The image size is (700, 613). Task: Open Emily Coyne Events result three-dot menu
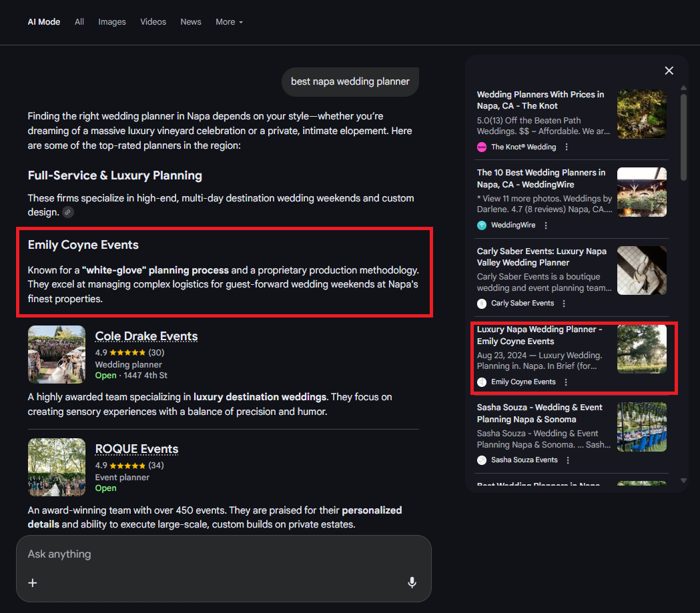pos(566,382)
